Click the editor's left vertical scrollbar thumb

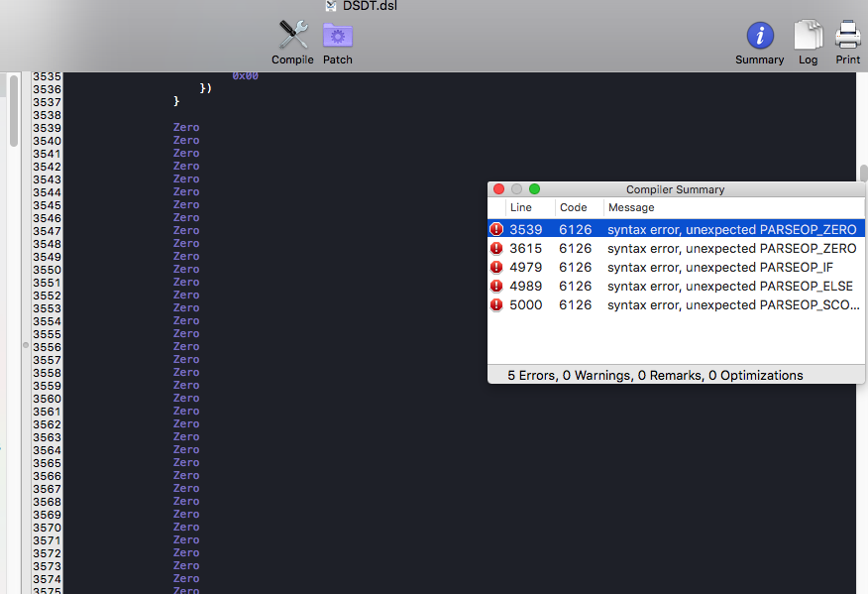(14, 111)
